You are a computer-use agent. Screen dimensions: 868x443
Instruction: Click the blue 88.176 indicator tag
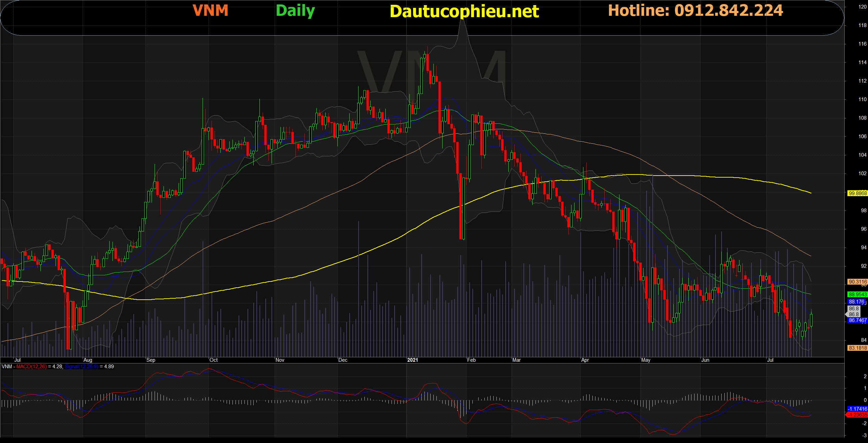pyautogui.click(x=857, y=302)
